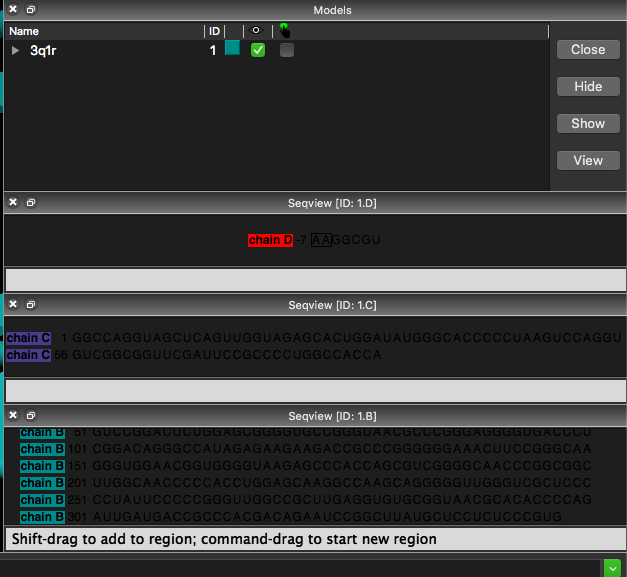Screen dimensions: 627x577
Task: Tick the selected checkbox for model 3q1r
Action: (287, 50)
